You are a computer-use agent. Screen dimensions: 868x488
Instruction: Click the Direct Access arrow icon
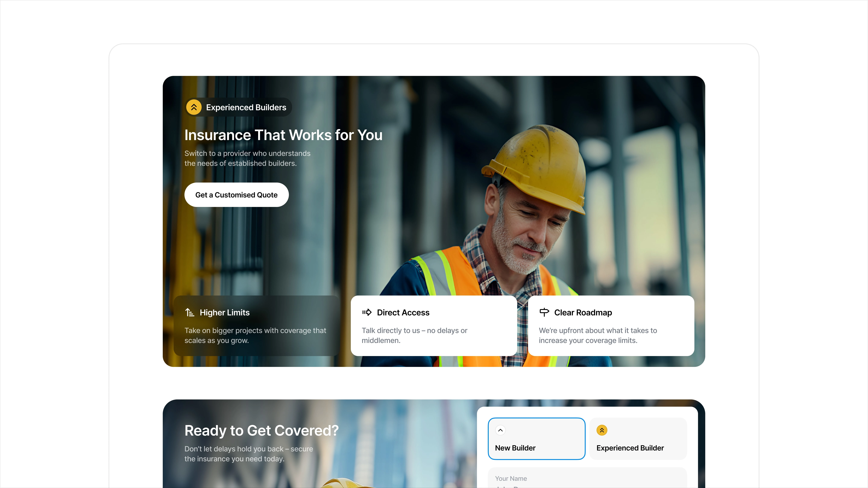tap(367, 313)
